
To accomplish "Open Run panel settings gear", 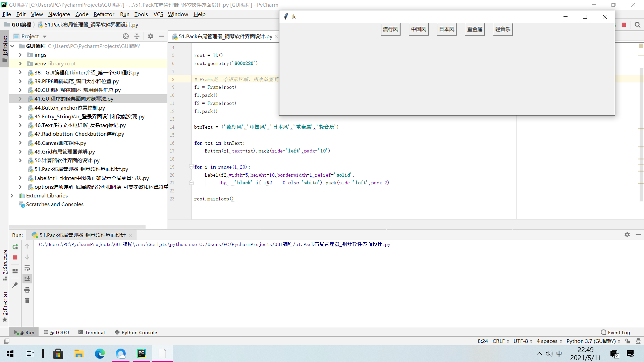I will (627, 235).
